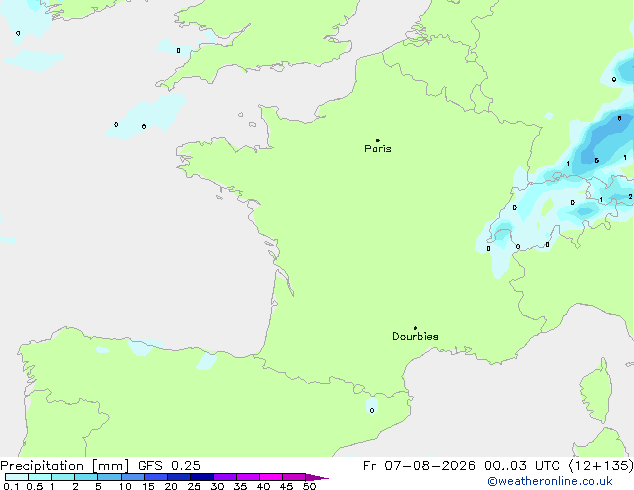Click the Dourbies city label
Screen dimensions: 634x490
pos(415,336)
